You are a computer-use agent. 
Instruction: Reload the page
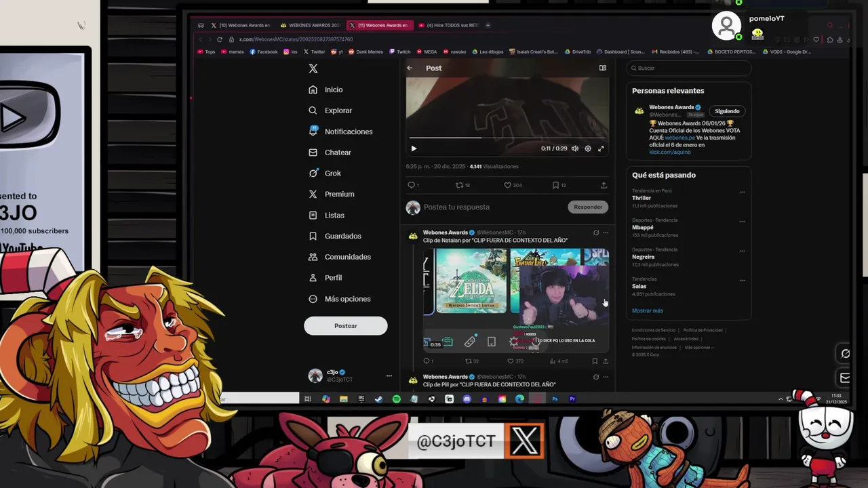220,39
